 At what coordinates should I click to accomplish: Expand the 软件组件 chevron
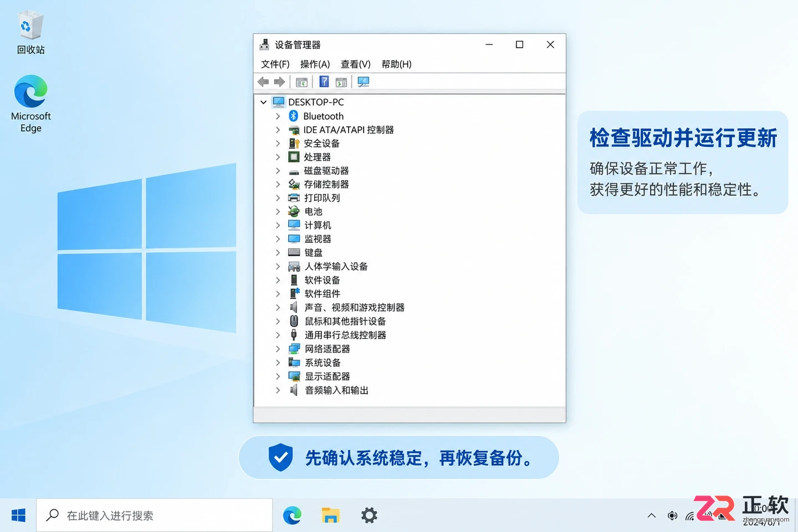(x=278, y=294)
